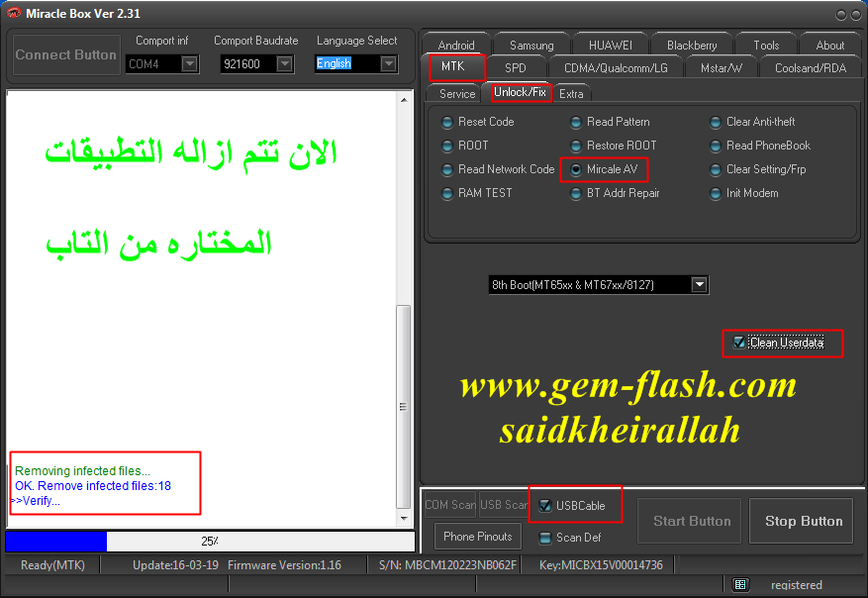
Task: Switch to the Android tab
Action: coord(456,45)
